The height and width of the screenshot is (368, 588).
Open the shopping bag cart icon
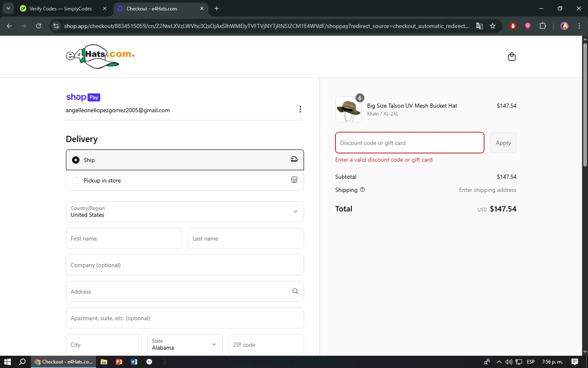point(512,57)
